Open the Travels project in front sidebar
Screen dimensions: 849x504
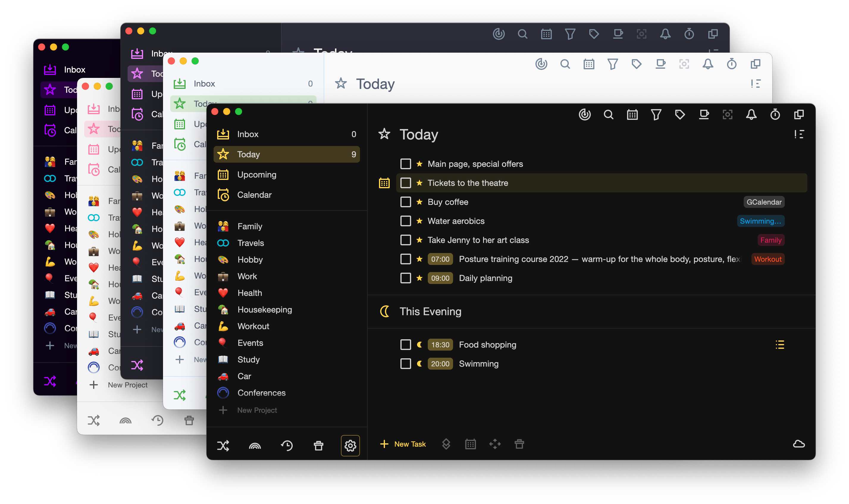(286, 243)
